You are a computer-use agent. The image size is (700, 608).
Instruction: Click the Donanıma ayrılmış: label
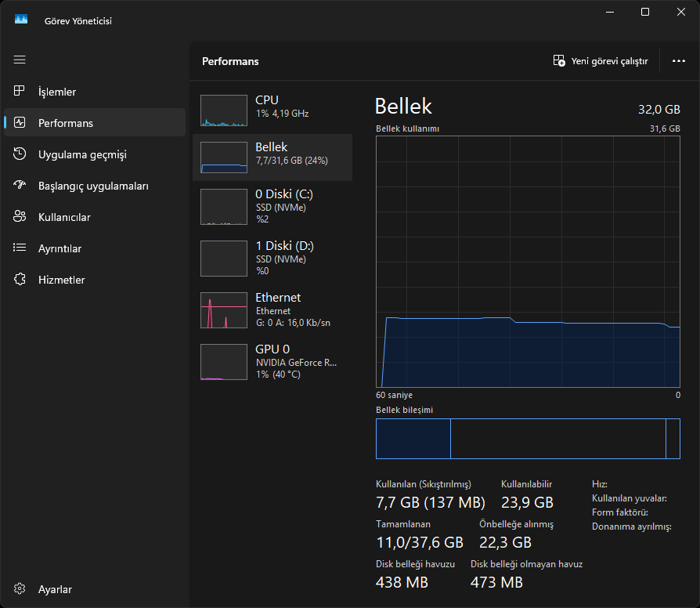[631, 527]
